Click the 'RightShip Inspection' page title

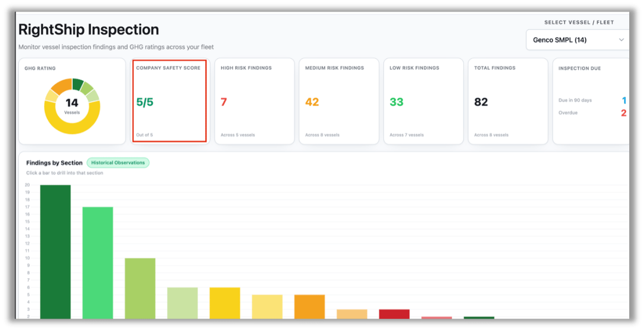coord(89,29)
